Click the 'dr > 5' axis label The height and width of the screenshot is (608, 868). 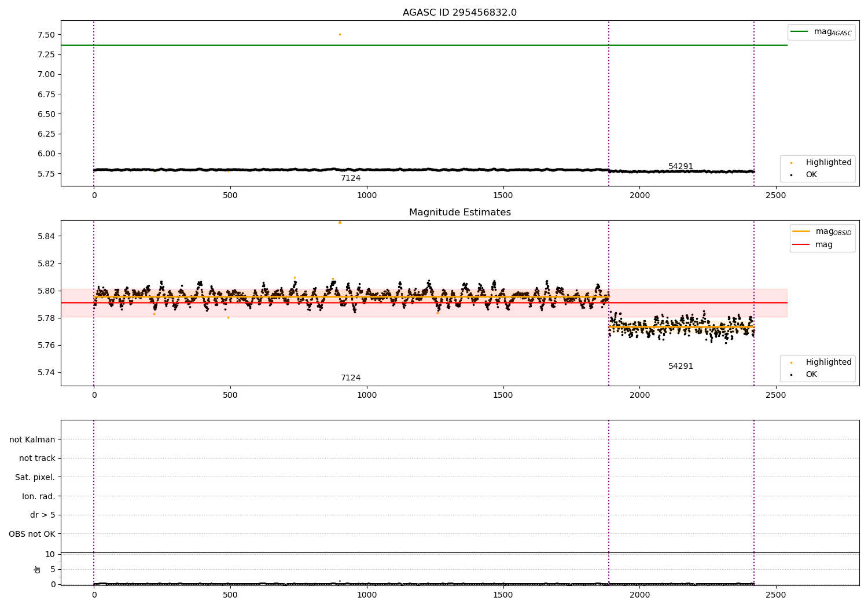(42, 515)
